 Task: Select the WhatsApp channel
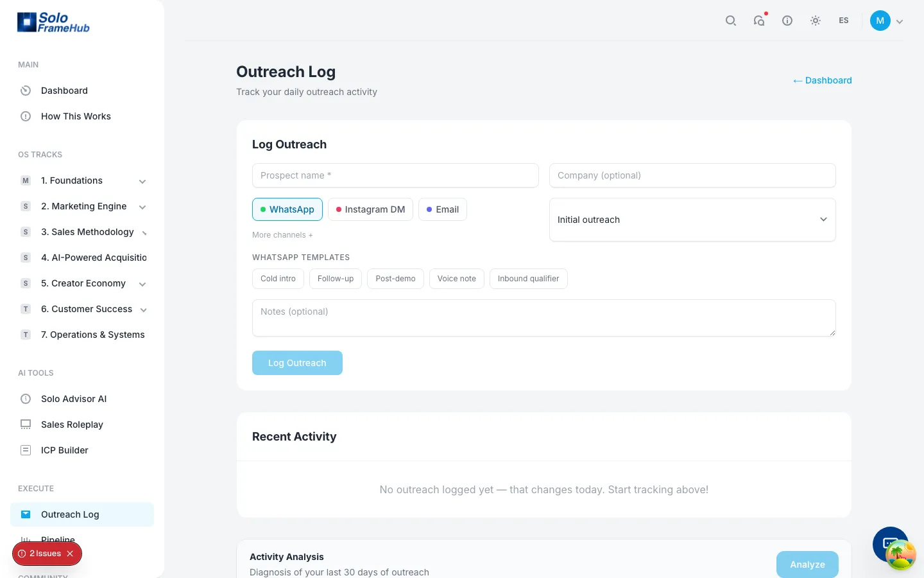(x=287, y=209)
